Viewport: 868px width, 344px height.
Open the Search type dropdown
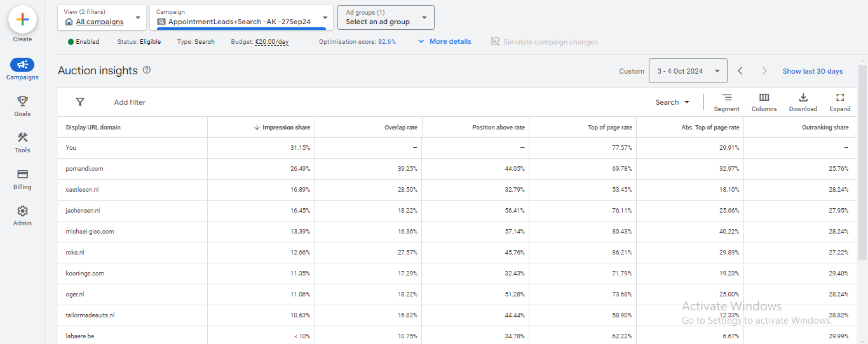[x=672, y=102]
